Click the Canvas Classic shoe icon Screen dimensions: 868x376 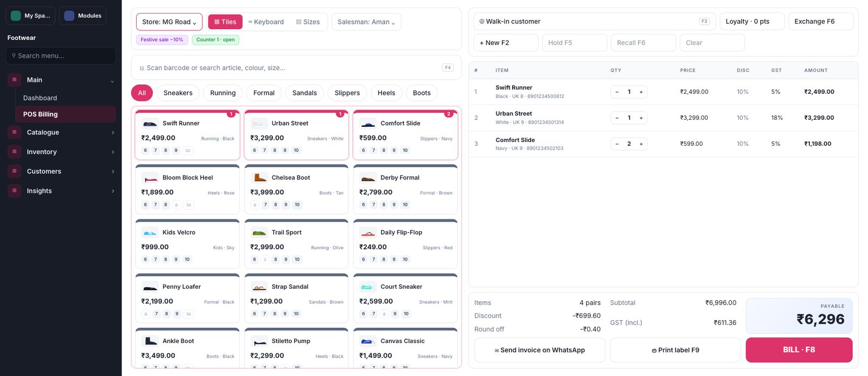pyautogui.click(x=368, y=341)
